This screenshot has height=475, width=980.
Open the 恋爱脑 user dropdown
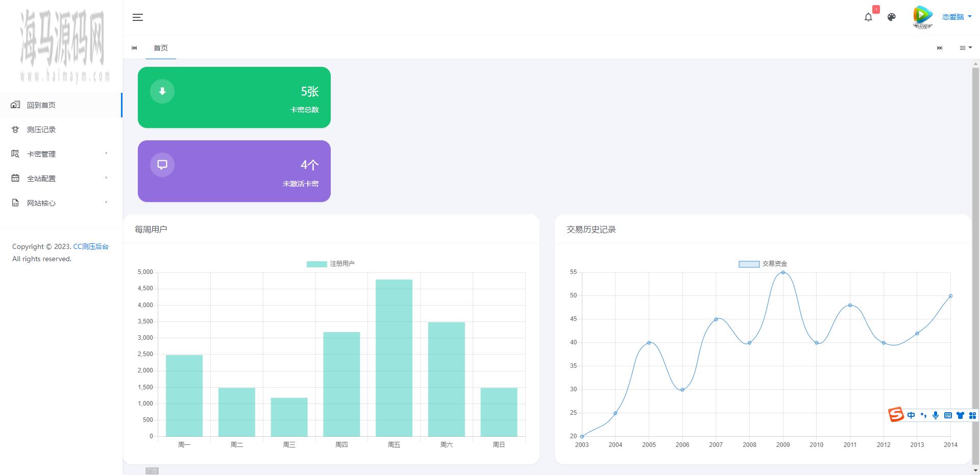click(957, 17)
